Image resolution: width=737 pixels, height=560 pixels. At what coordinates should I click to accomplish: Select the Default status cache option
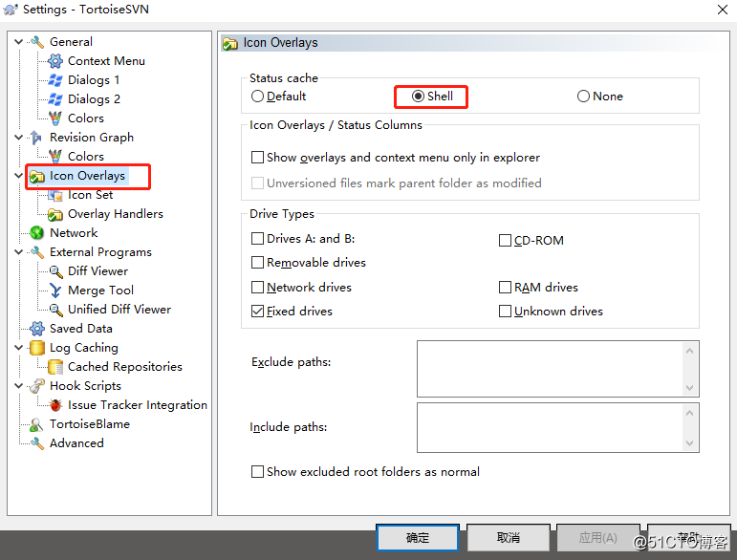(x=279, y=97)
